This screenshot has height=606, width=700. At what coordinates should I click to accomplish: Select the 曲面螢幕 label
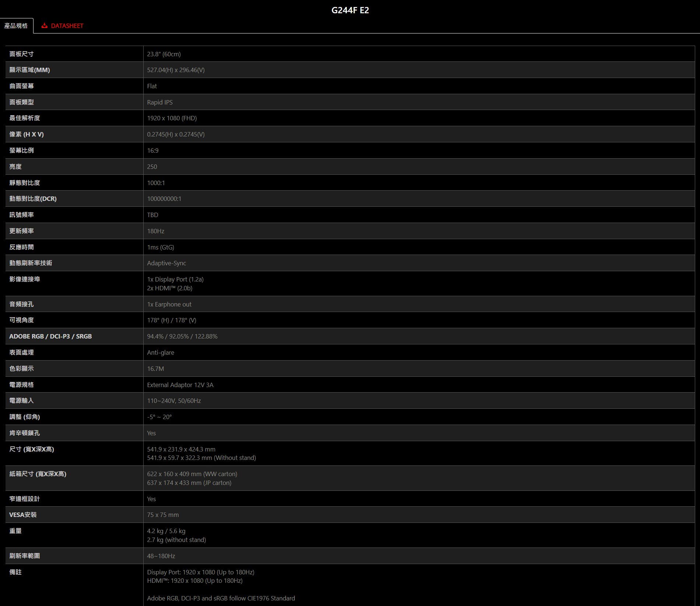point(21,86)
